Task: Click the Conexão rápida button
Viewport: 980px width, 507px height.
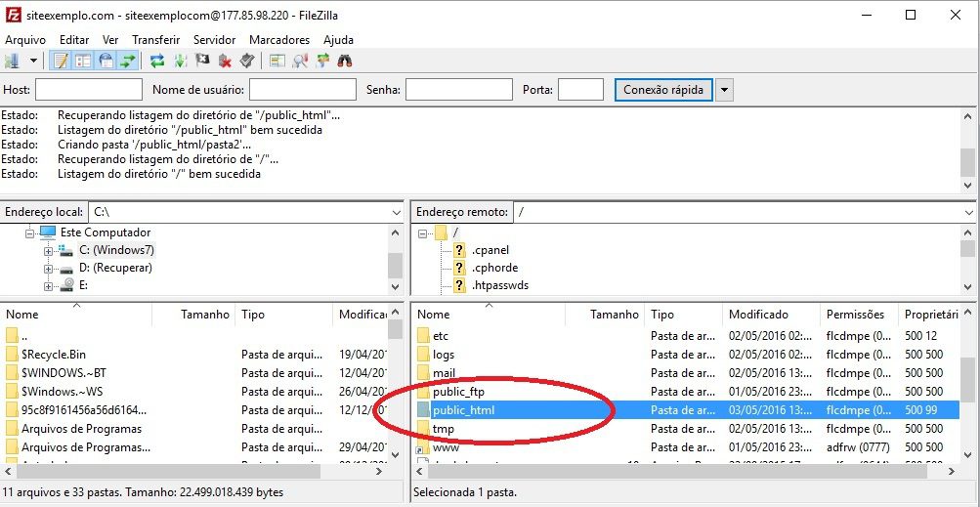Action: (x=663, y=90)
